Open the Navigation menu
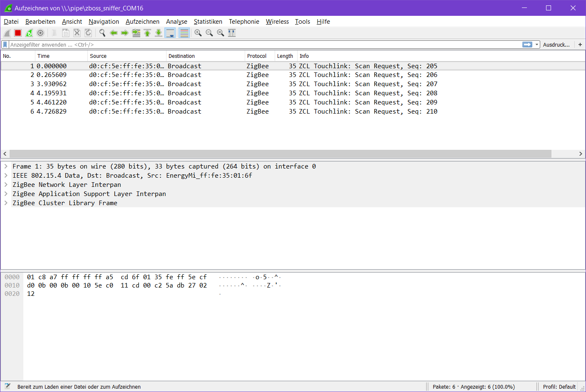This screenshot has width=586, height=392. point(104,22)
